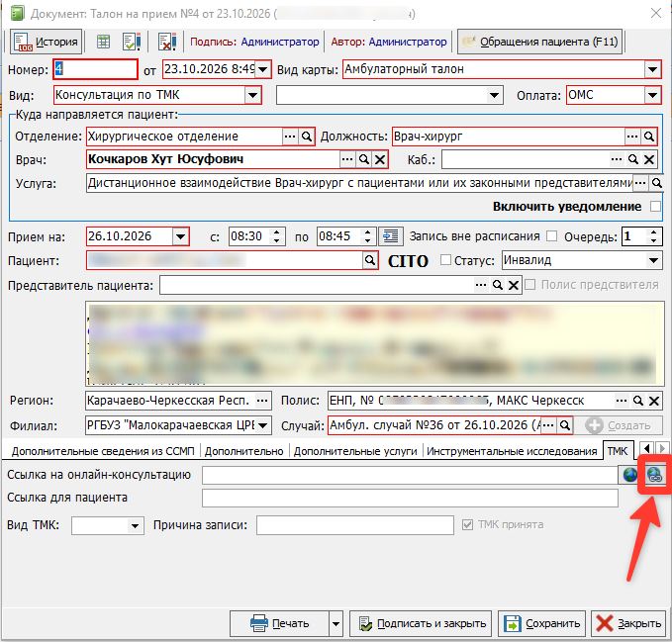Search in the Врач field

click(363, 159)
